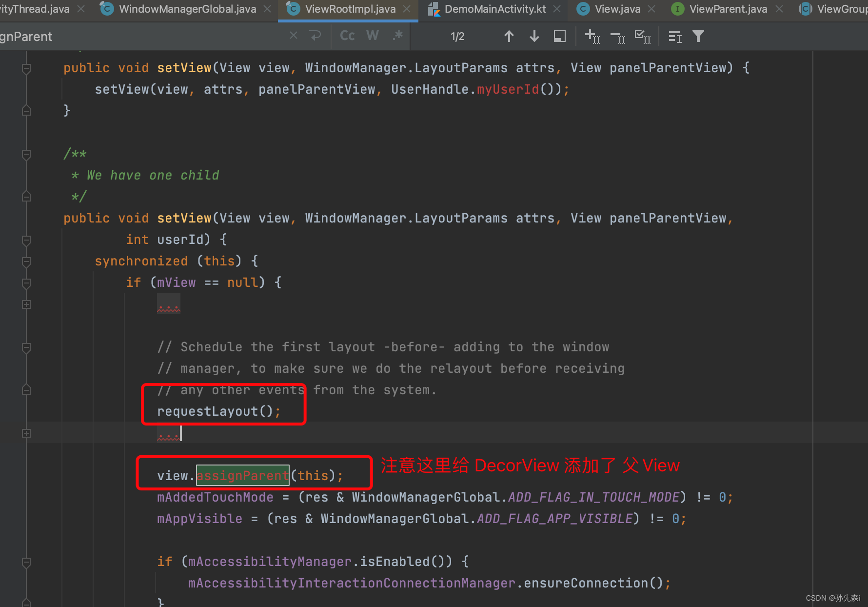This screenshot has width=868, height=607.
Task: Open the View.java tab
Action: 617,9
